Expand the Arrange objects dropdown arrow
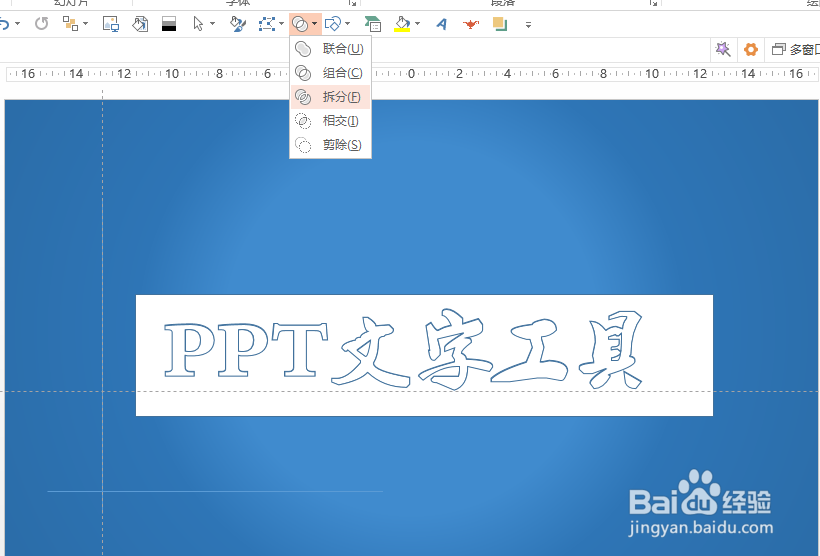Image resolution: width=820 pixels, height=556 pixels. [85, 24]
